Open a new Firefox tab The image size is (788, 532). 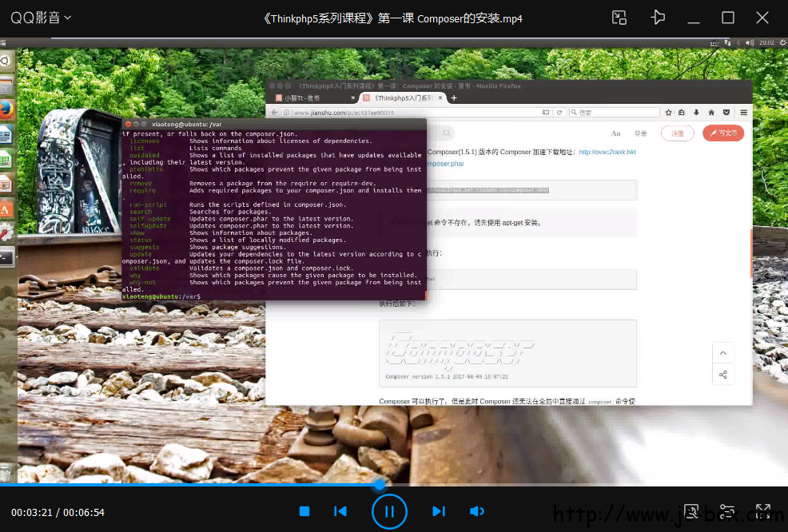pyautogui.click(x=454, y=98)
